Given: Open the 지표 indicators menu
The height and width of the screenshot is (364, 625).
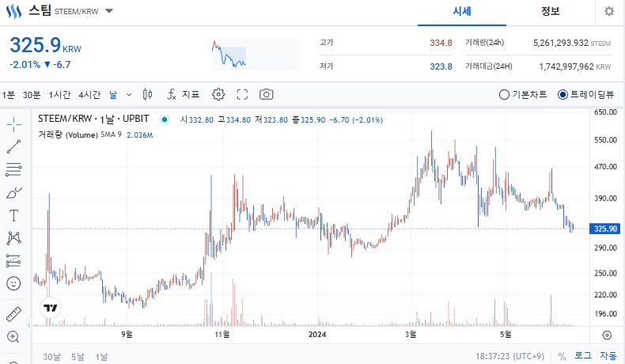Looking at the screenshot, I should (x=183, y=94).
